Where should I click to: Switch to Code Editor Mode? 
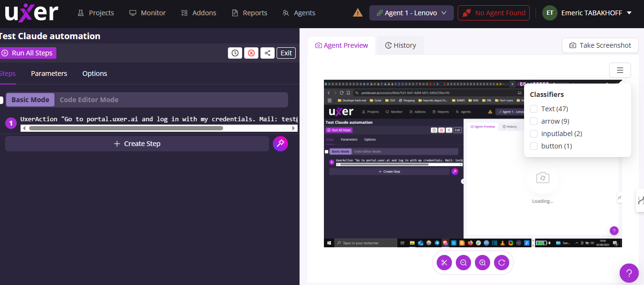click(89, 100)
